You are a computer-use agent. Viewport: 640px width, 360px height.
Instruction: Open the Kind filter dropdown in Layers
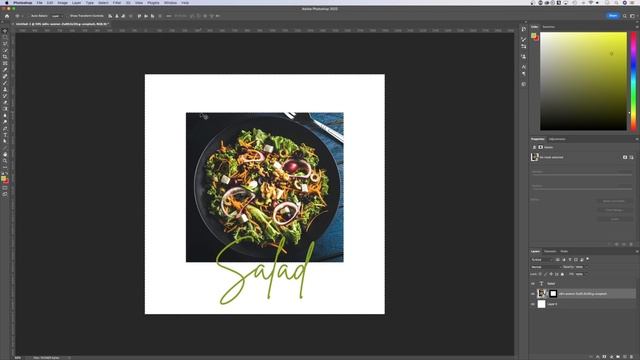point(542,260)
